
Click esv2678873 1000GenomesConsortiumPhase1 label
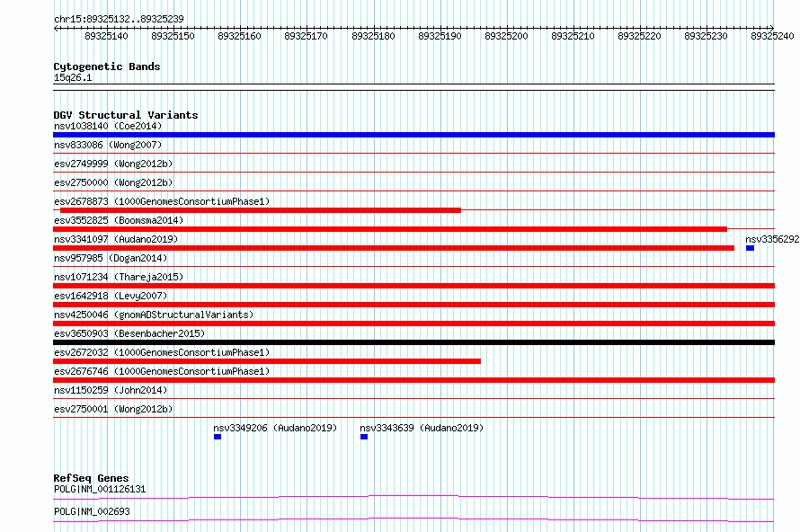pos(162,201)
